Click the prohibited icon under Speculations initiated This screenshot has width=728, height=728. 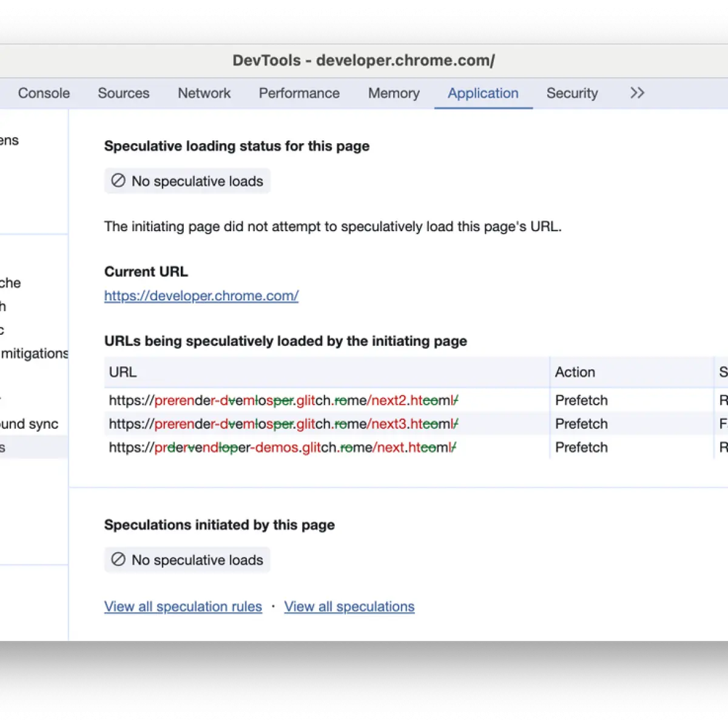118,559
